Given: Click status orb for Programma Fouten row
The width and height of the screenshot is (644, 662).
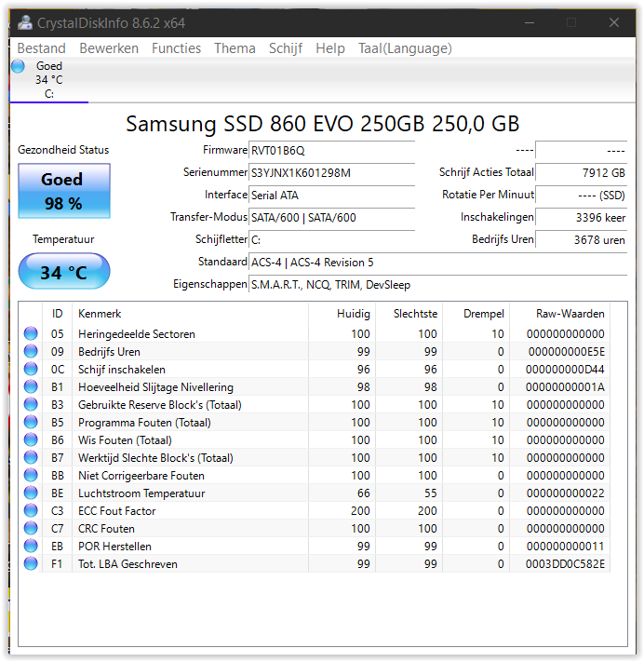Looking at the screenshot, I should click(x=31, y=422).
